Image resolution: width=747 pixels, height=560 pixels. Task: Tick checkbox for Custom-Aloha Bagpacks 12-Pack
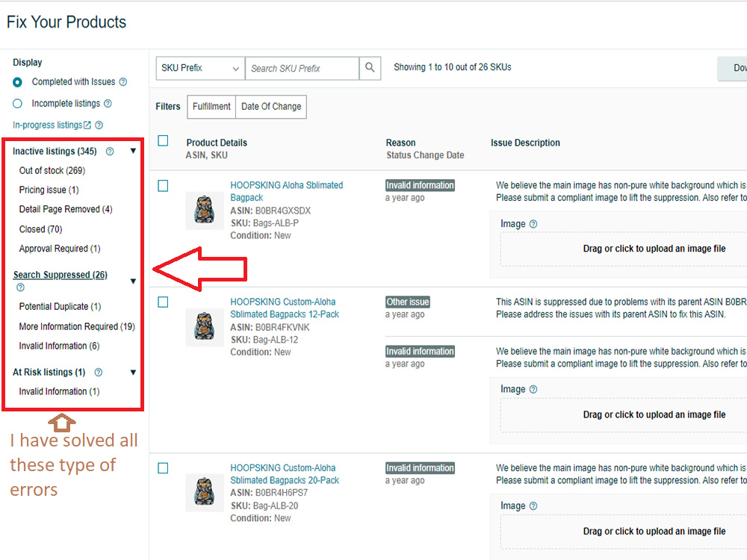pyautogui.click(x=163, y=302)
